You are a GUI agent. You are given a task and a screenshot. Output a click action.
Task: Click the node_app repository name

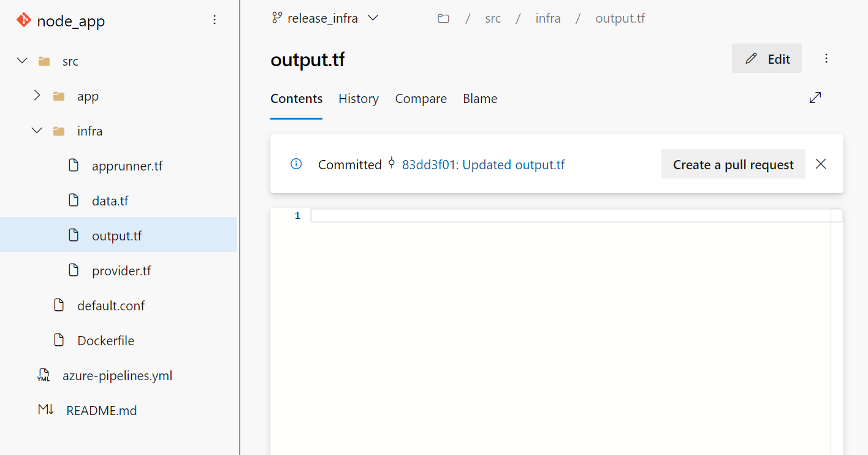coord(71,21)
